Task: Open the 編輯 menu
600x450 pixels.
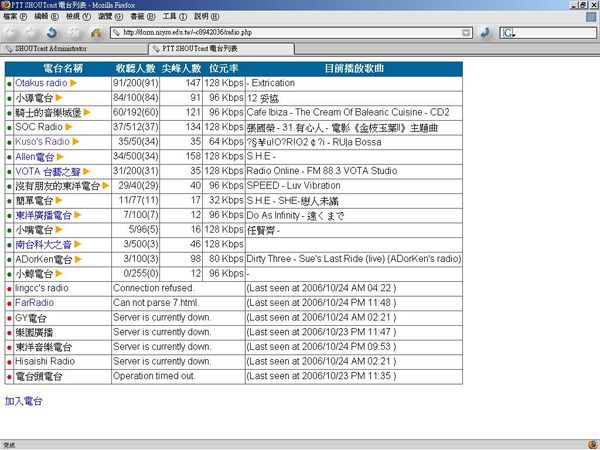Action: tap(46, 16)
